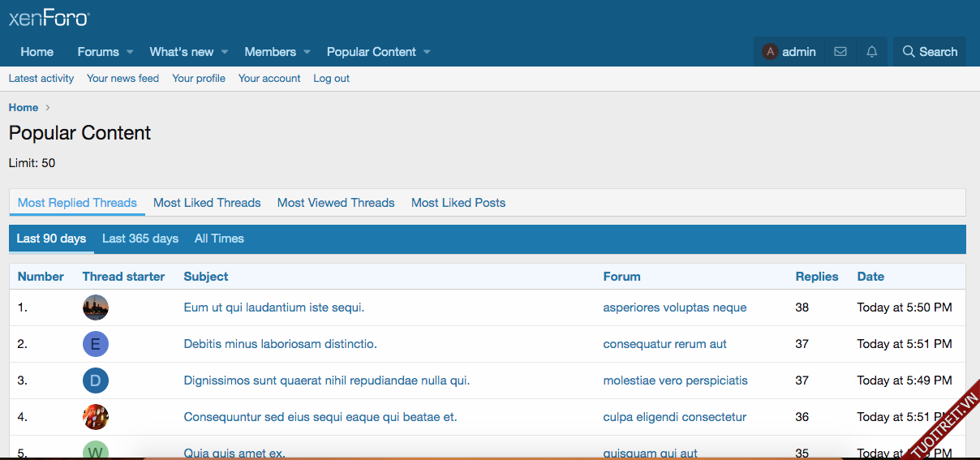
Task: Open the alerts bell icon
Action: click(x=872, y=52)
